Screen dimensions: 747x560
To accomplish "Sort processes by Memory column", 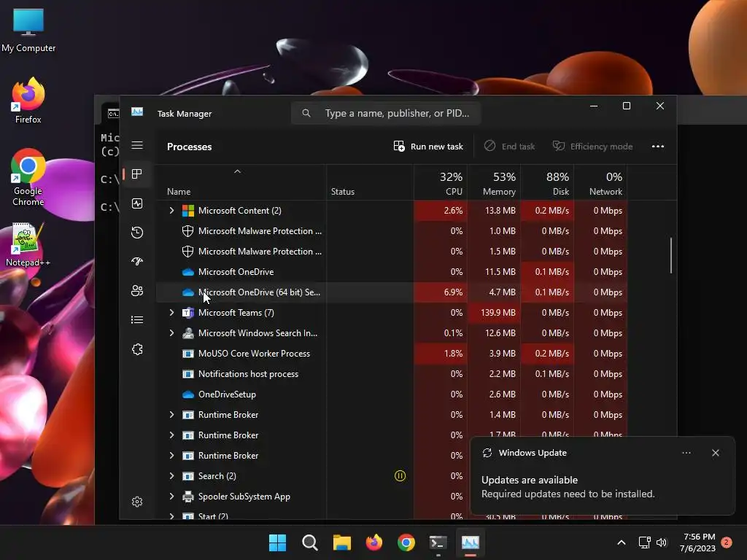I will 494,184.
